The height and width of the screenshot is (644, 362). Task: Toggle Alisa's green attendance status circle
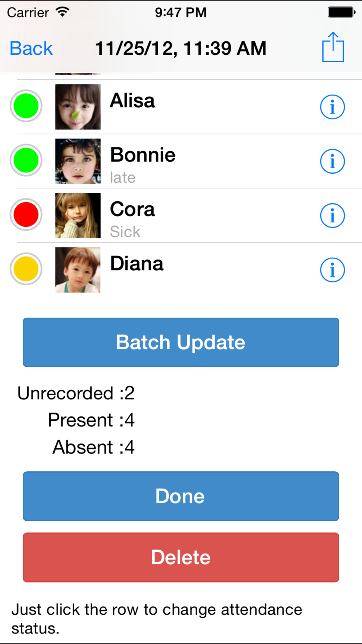(x=26, y=106)
